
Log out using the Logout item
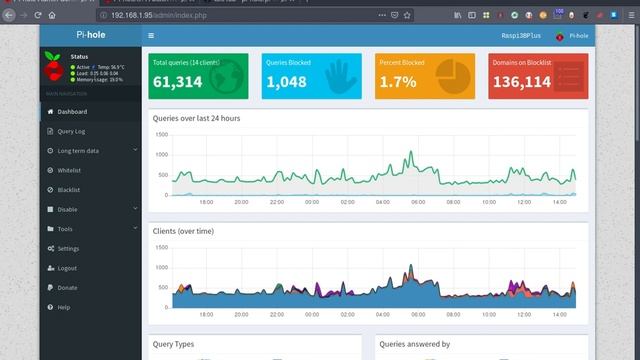click(91, 268)
